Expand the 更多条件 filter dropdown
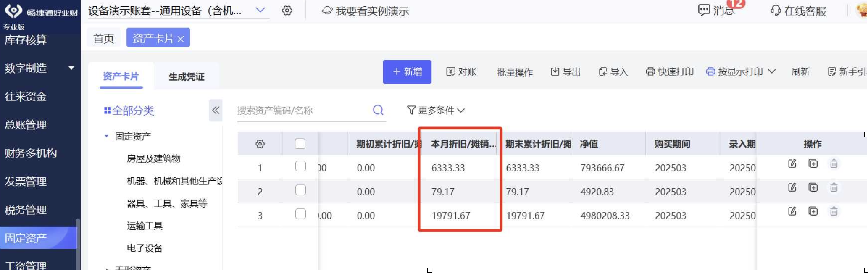This screenshot has height=274, width=868. click(x=436, y=110)
